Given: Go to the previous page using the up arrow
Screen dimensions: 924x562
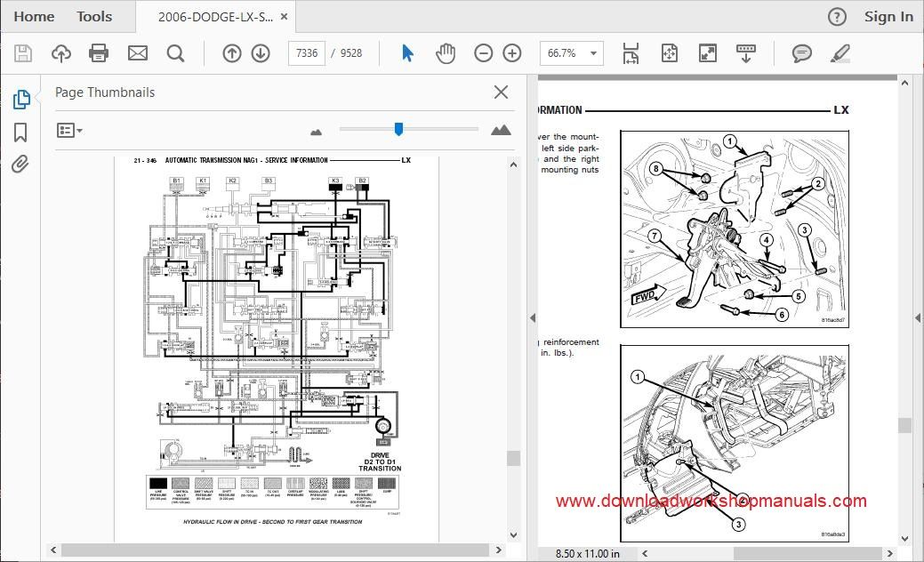Looking at the screenshot, I should pos(231,53).
